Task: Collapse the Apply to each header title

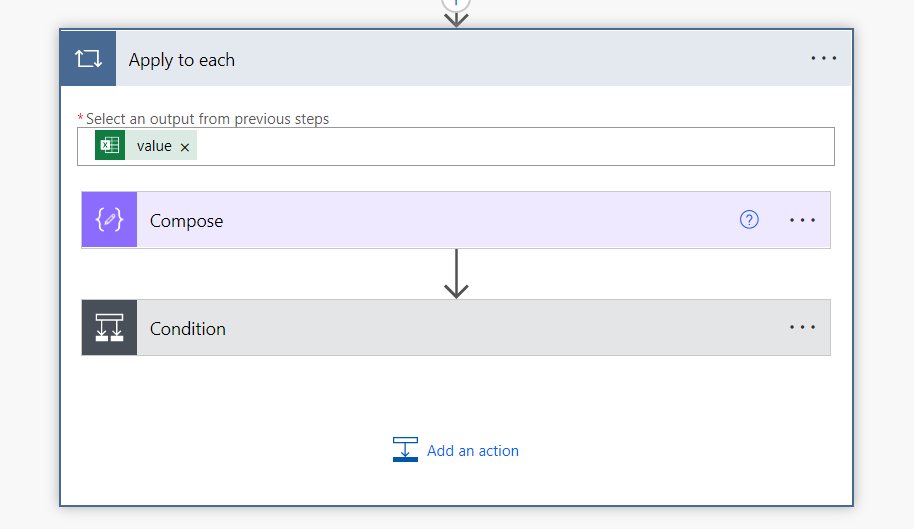Action: coord(182,60)
